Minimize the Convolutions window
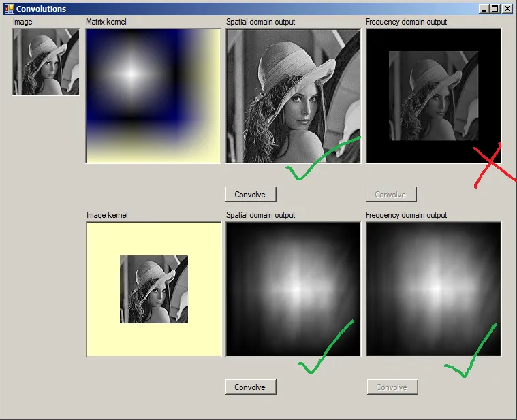The height and width of the screenshot is (420, 517). (x=484, y=9)
